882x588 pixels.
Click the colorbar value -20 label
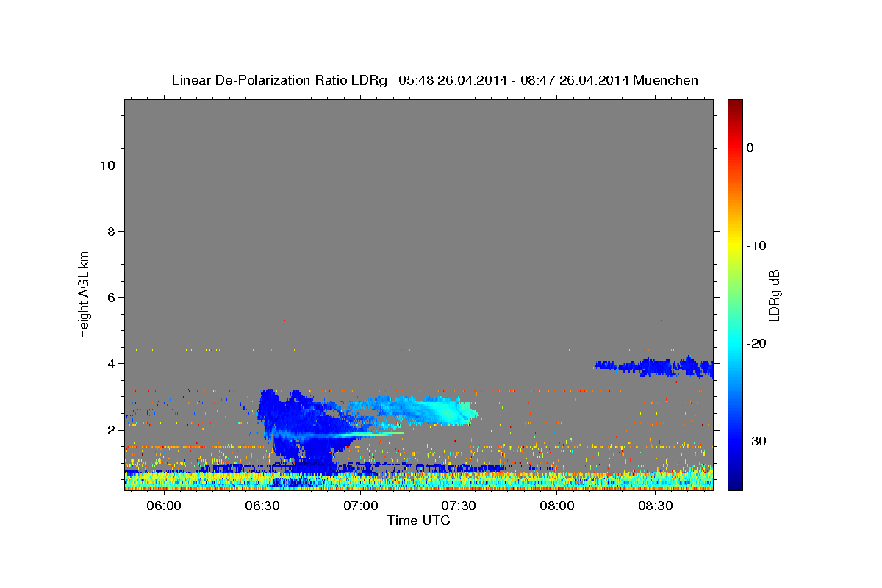(756, 343)
